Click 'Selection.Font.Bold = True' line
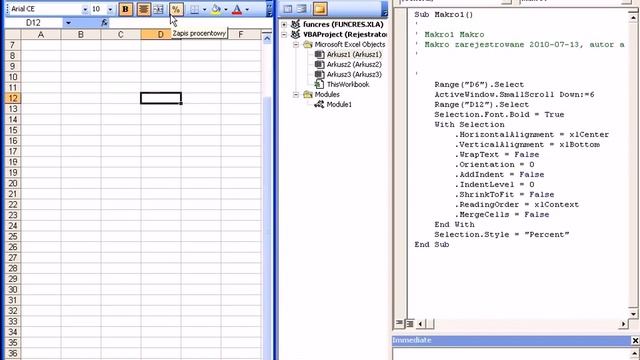This screenshot has height=360, width=640. 499,115
